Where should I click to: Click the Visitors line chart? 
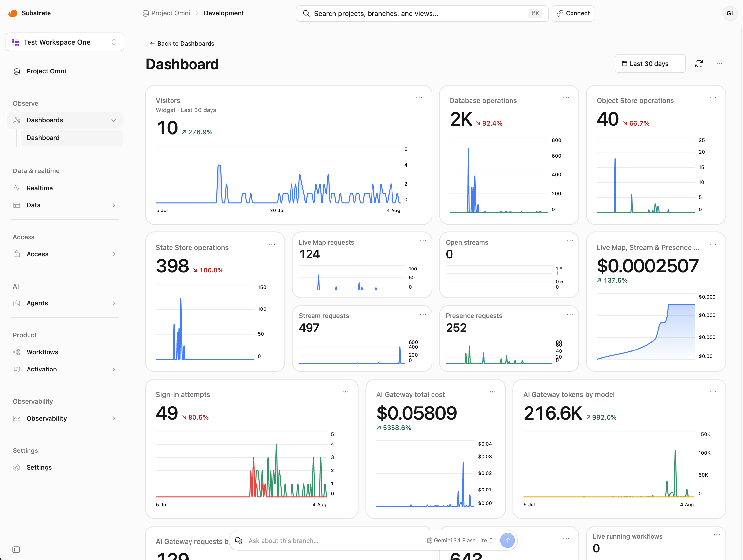point(278,175)
